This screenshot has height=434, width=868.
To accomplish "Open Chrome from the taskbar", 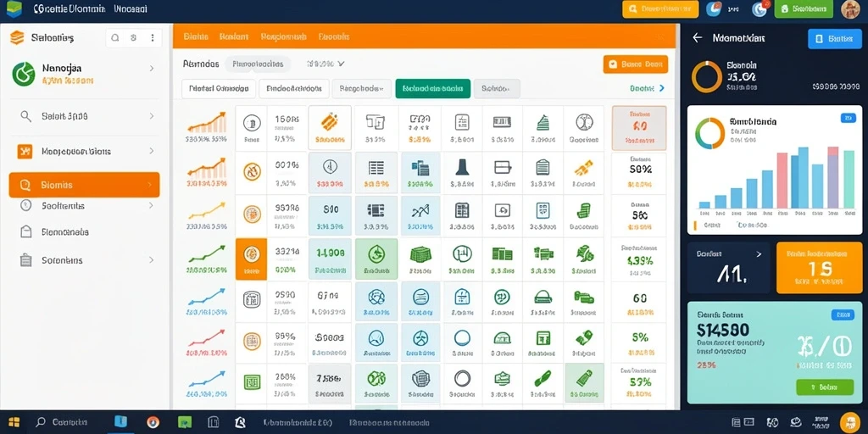I will [153, 422].
